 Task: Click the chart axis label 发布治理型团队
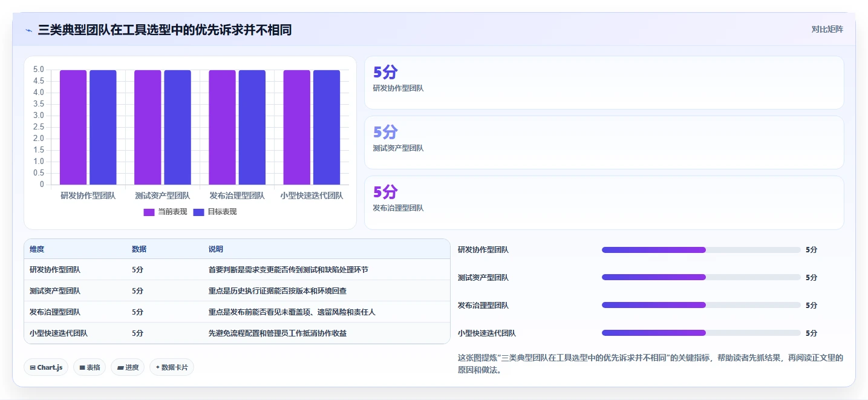click(237, 195)
